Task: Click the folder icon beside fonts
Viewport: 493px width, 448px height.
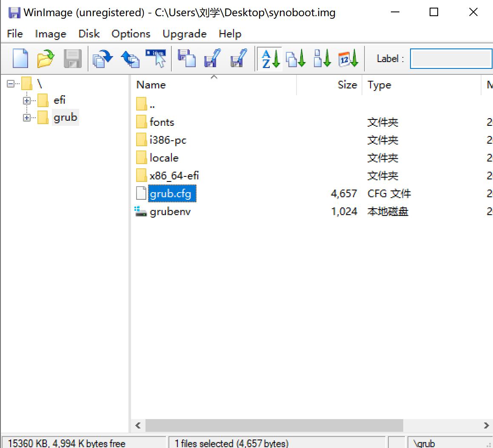Action: coord(142,122)
